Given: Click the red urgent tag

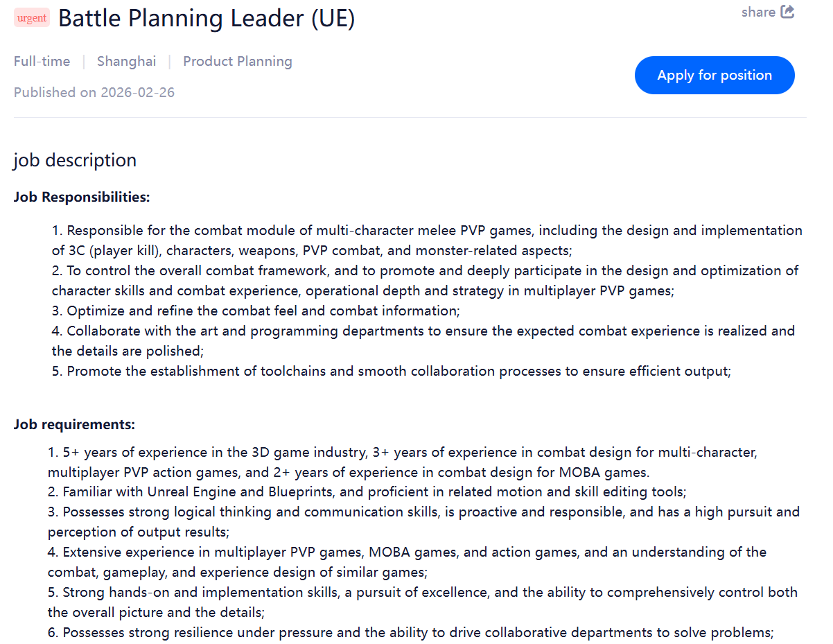Looking at the screenshot, I should 32,19.
